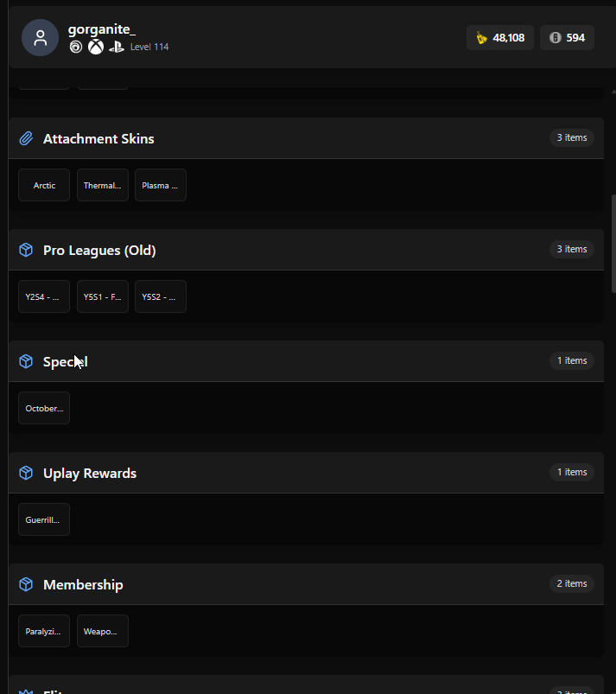Select the Plasma attachment skin item
The height and width of the screenshot is (694, 616).
[161, 185]
